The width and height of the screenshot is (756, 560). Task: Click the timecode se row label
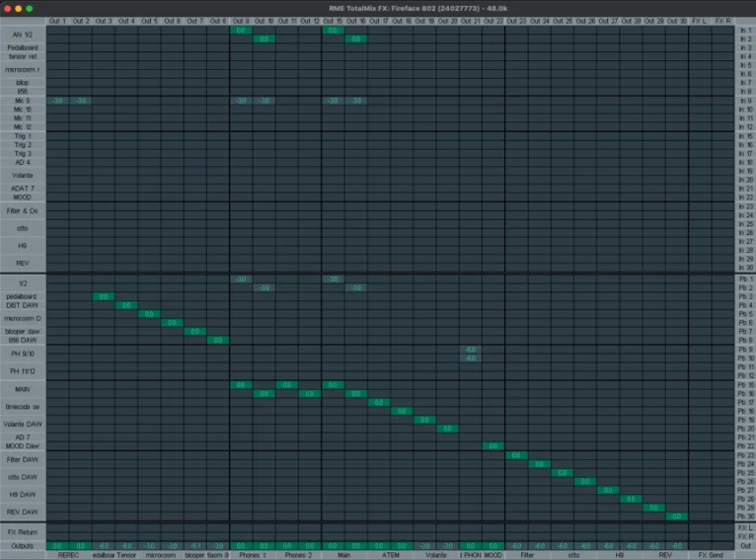point(23,407)
